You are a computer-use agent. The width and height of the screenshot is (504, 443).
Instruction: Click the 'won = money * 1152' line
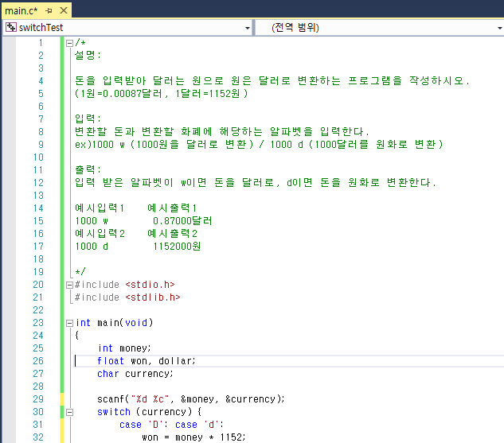coord(194,437)
